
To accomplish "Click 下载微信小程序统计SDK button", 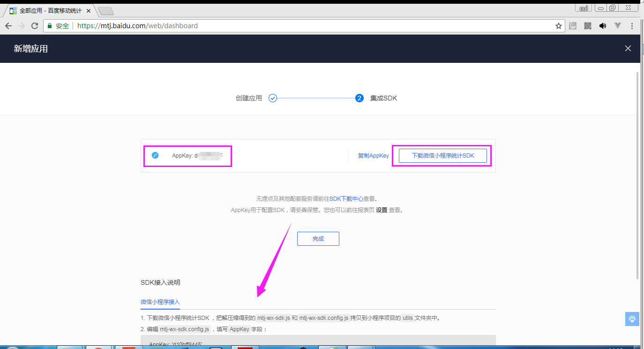I will (443, 156).
